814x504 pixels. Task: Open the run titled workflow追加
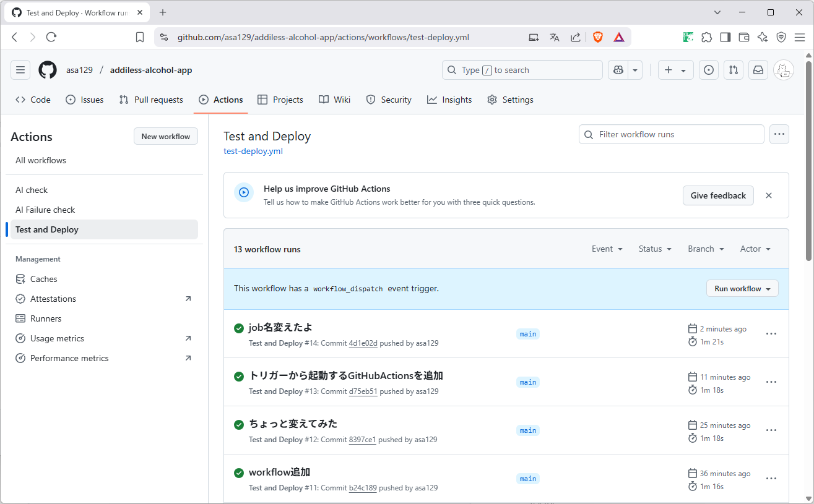tap(279, 472)
